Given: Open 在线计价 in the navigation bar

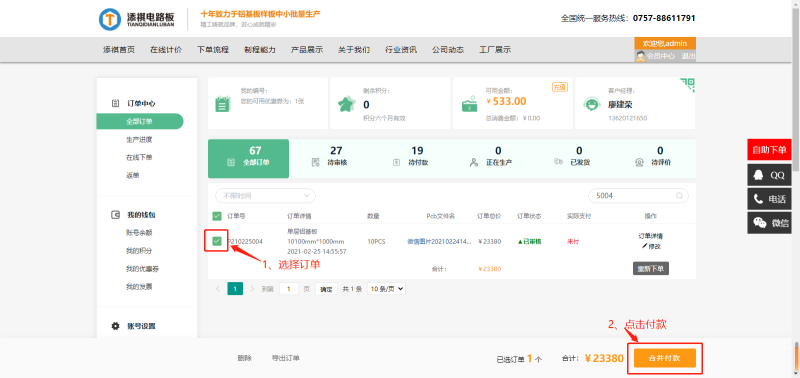Looking at the screenshot, I should click(x=166, y=50).
